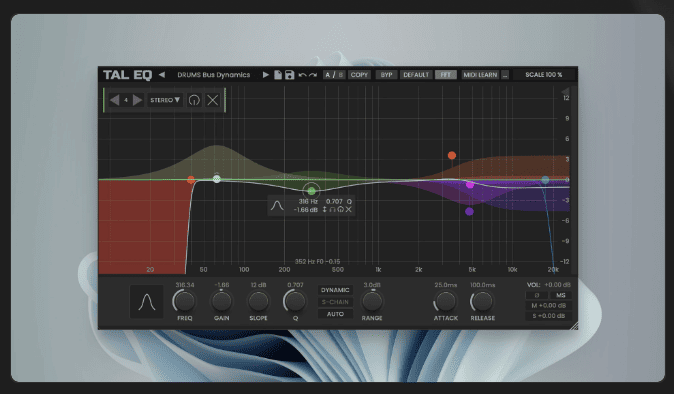Select the orange high-shelf band node
This screenshot has height=394, width=674.
[x=452, y=156]
